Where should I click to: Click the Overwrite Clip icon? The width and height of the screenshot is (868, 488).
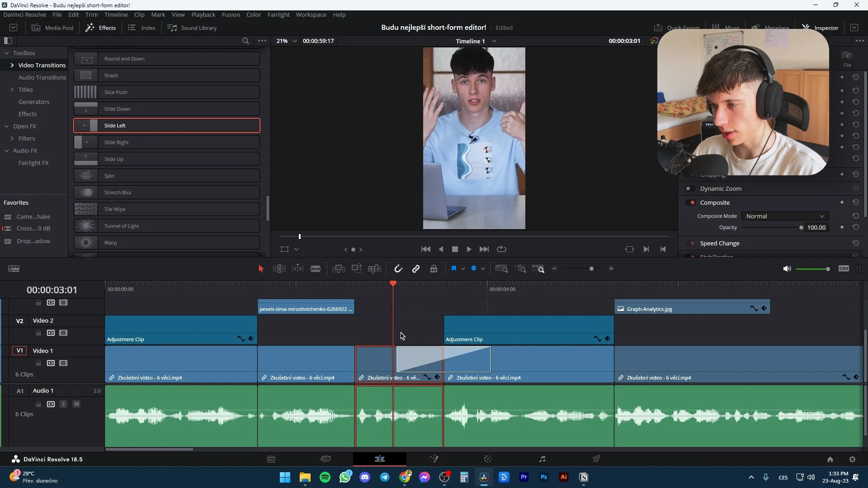click(357, 268)
